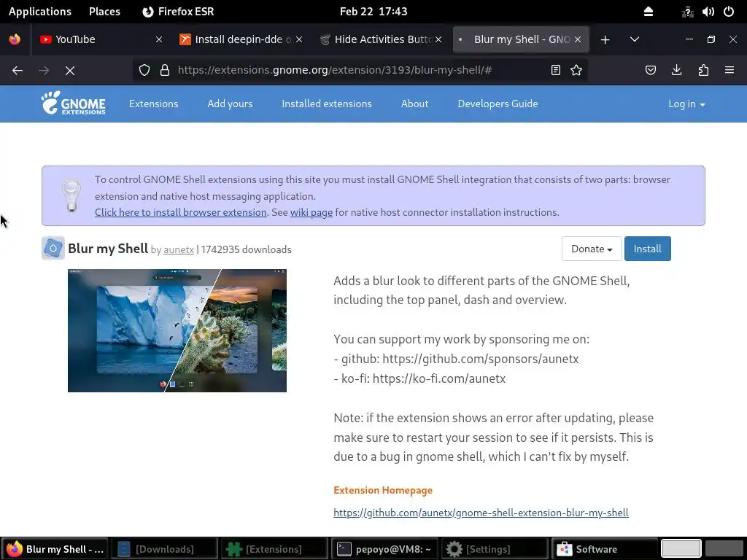Click the eject icon in top panel
This screenshot has height=560, width=747.
click(x=649, y=12)
